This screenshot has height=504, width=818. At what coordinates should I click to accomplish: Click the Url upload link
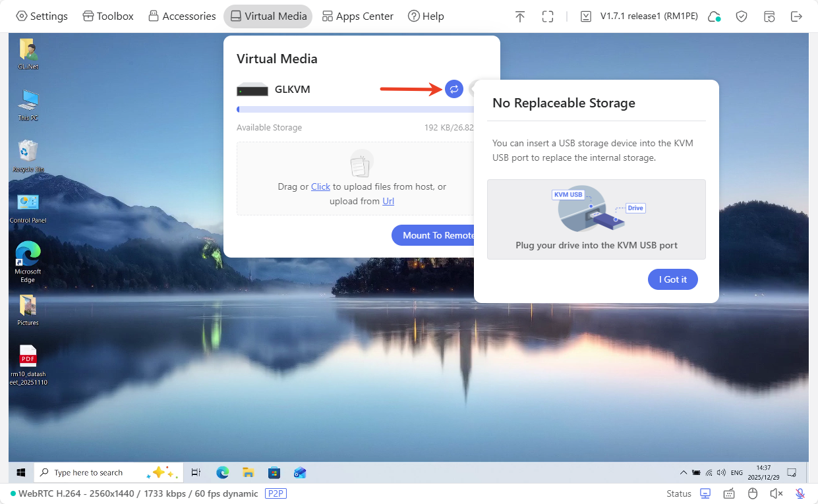388,201
